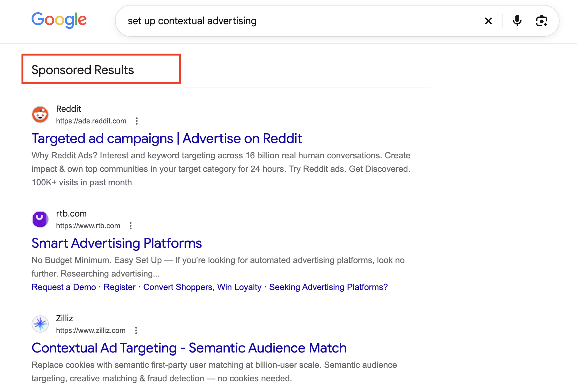The height and width of the screenshot is (392, 577).
Task: Follow the Request a Demo sitelink
Action: (64, 287)
